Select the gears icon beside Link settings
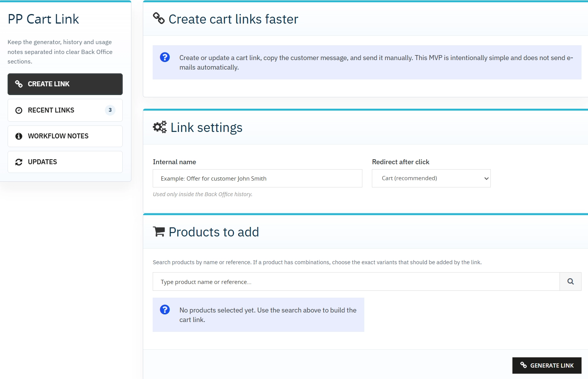The width and height of the screenshot is (588, 379). pos(159,127)
